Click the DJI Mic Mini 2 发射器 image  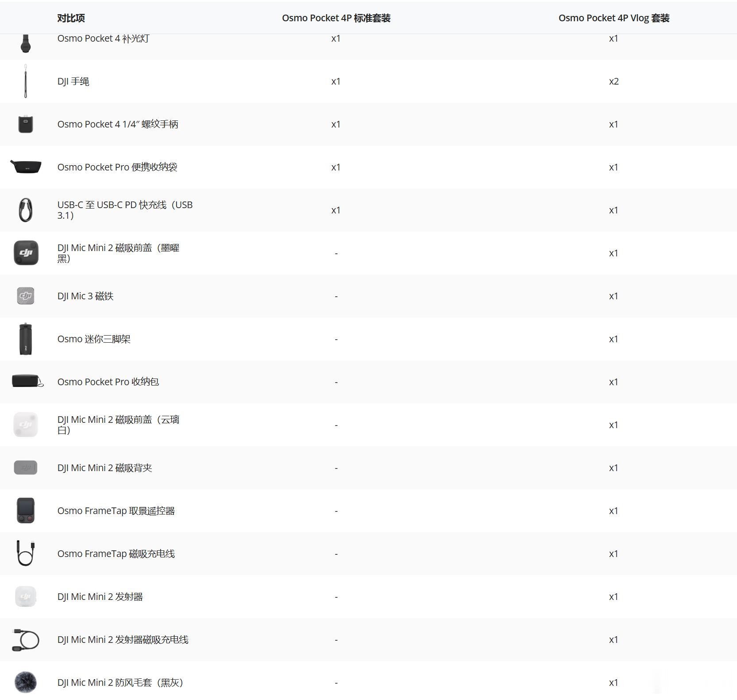(26, 596)
